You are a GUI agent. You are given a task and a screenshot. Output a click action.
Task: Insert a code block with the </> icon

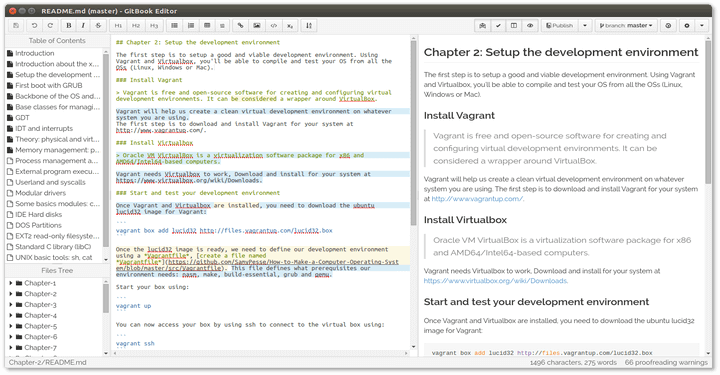[x=274, y=26]
